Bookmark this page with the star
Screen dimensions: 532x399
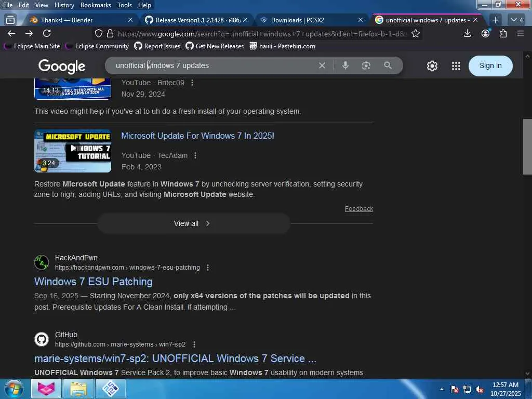(x=416, y=33)
